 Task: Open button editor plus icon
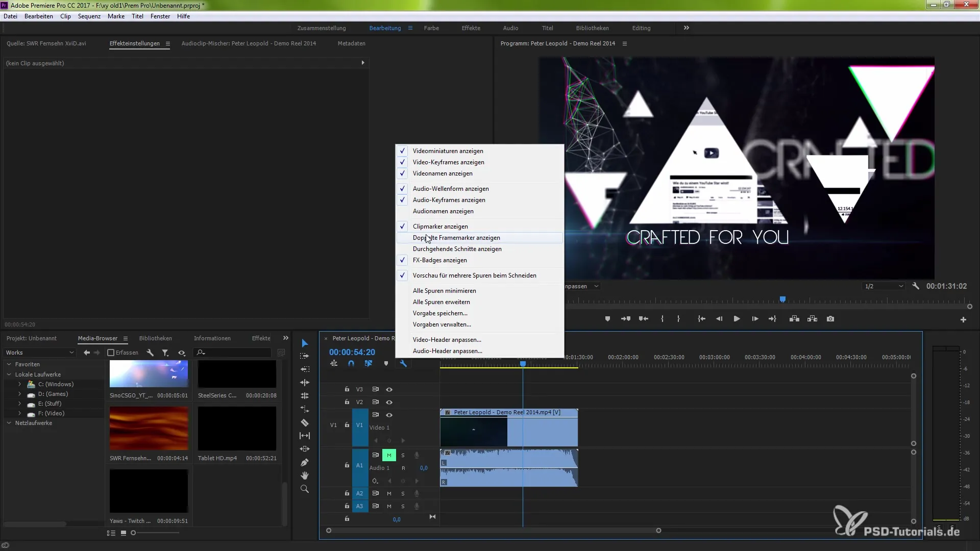pyautogui.click(x=963, y=319)
